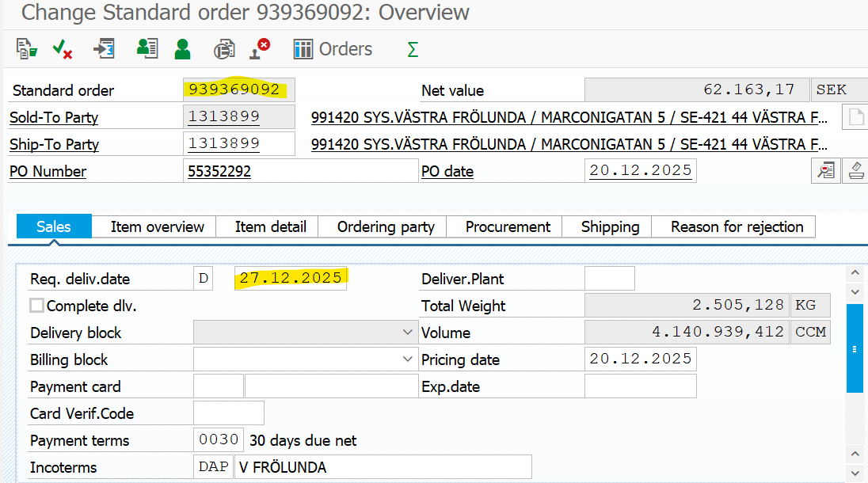Open the Delivery block dropdown

(x=407, y=333)
